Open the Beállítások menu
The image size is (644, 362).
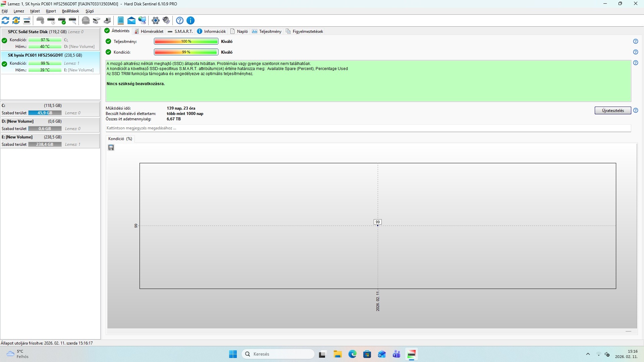pos(70,11)
